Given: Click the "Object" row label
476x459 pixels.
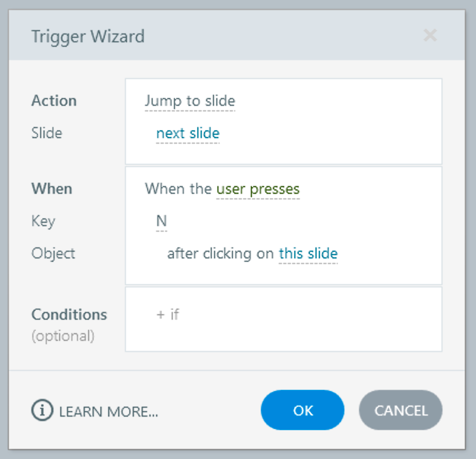Looking at the screenshot, I should pos(53,254).
